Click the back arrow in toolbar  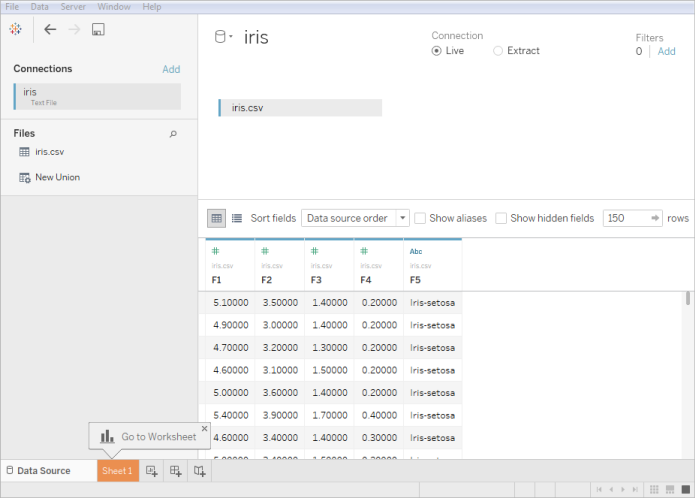(x=50, y=30)
